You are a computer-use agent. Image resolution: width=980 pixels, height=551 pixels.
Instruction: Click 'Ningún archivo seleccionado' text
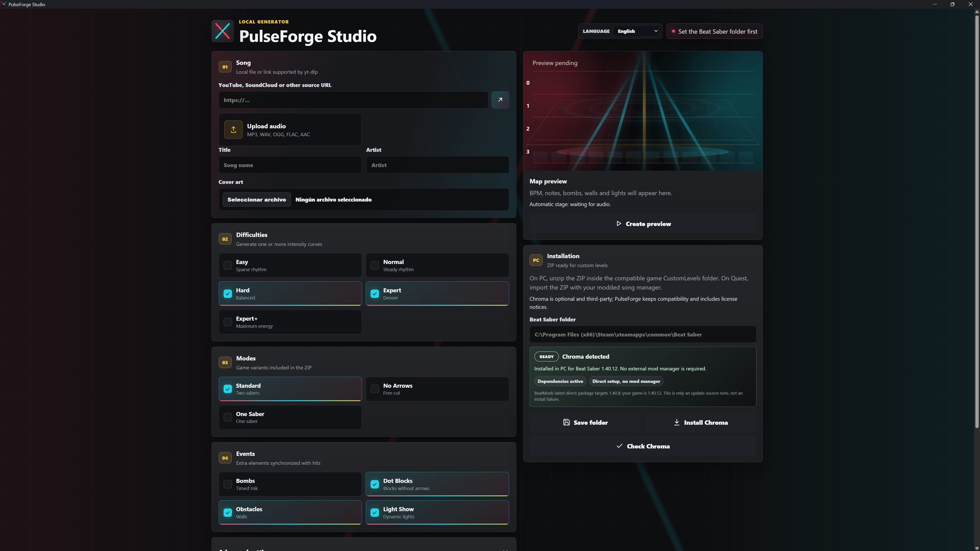tap(333, 200)
